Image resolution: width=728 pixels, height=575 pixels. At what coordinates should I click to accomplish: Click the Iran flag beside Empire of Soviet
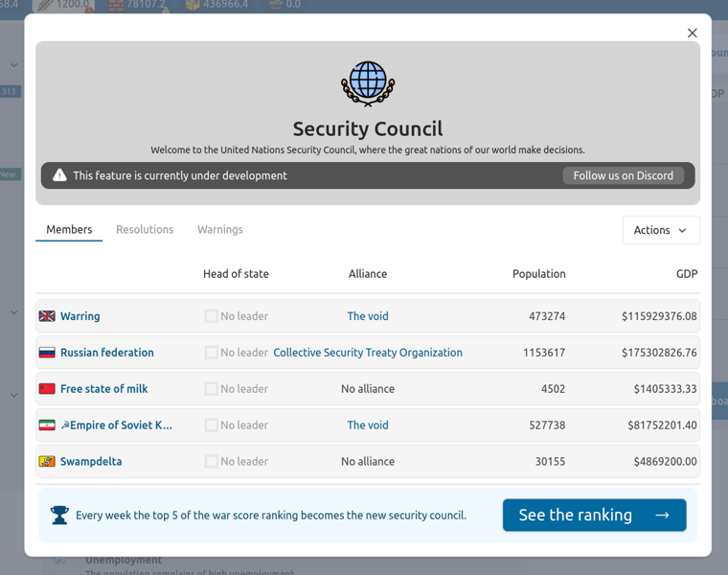[47, 425]
